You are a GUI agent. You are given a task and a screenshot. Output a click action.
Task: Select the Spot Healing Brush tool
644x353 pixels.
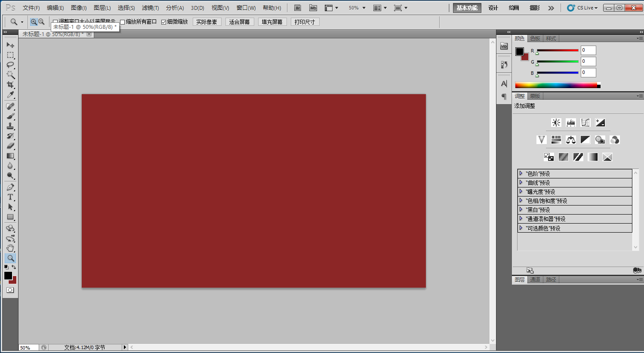pos(10,106)
